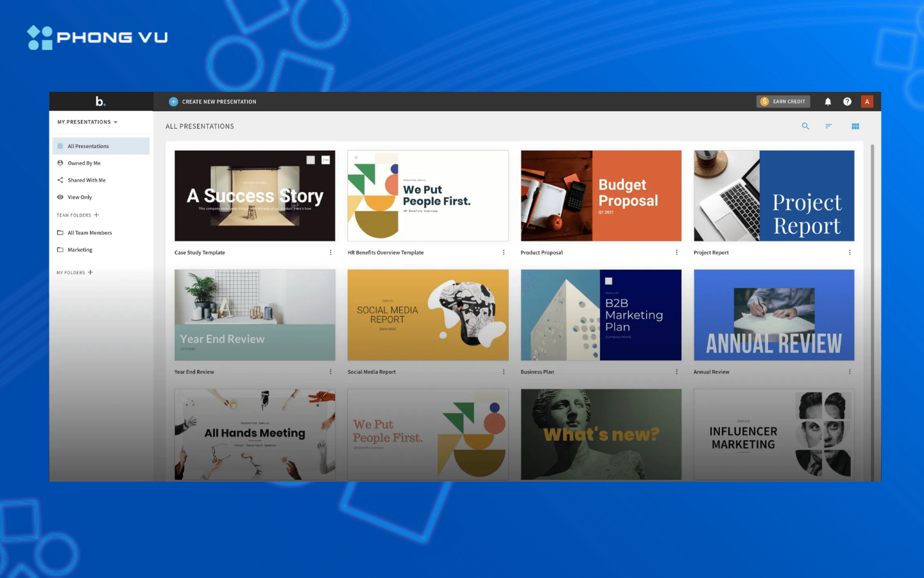This screenshot has width=924, height=578.
Task: Click the plus icon next to Team Folders
Action: pyautogui.click(x=96, y=215)
